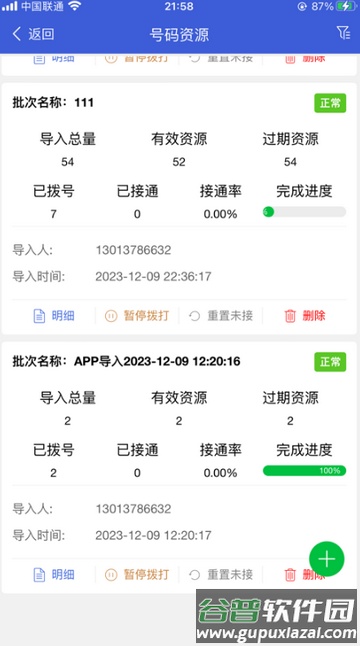
Task: Open the filter icon in header
Action: tap(343, 33)
